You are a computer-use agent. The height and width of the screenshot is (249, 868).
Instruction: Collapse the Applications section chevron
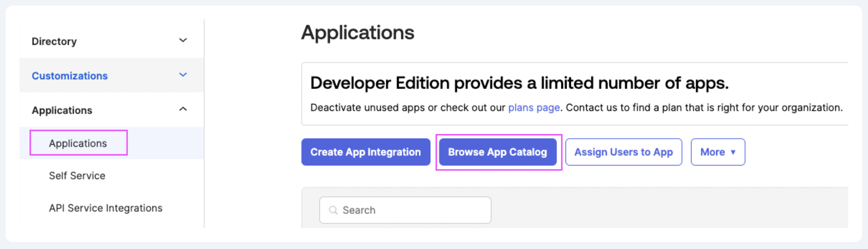(183, 109)
